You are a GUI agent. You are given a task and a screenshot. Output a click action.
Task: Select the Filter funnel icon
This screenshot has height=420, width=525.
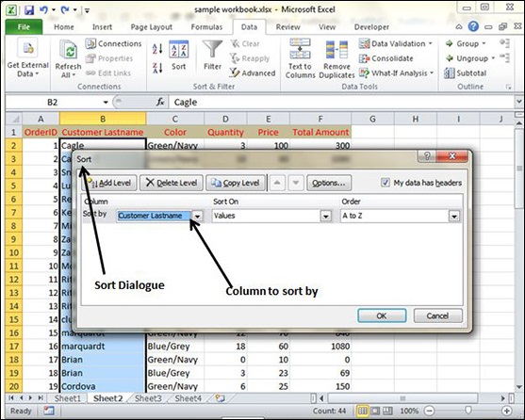tap(212, 49)
